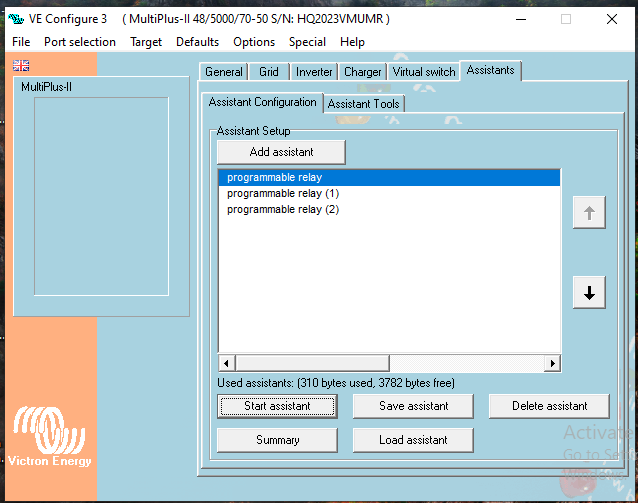Click the Start assistant button
This screenshot has width=638, height=503.
pyautogui.click(x=277, y=406)
